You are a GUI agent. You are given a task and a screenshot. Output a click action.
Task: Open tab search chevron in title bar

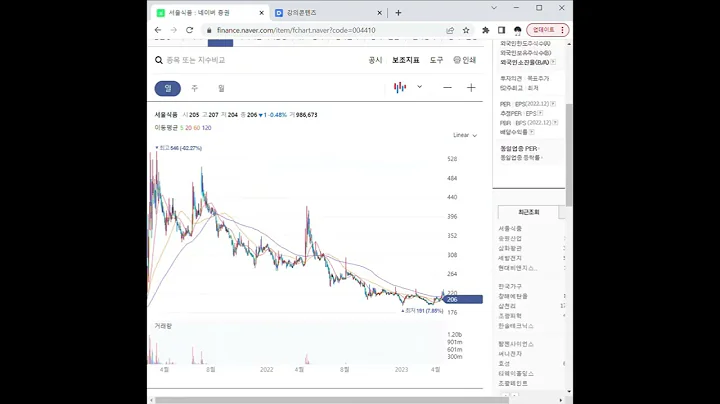coord(494,8)
